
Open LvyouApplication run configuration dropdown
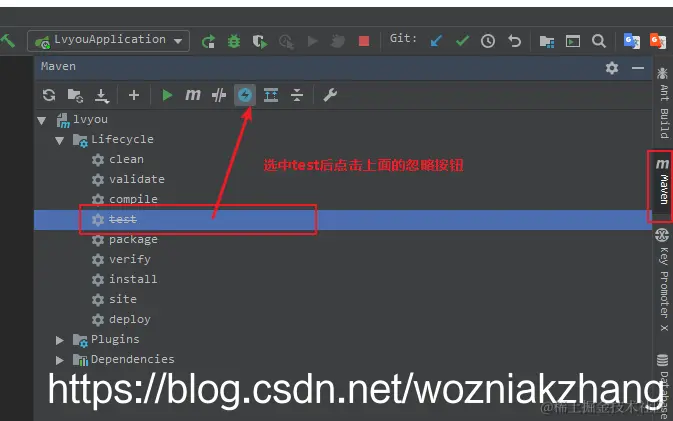click(108, 41)
